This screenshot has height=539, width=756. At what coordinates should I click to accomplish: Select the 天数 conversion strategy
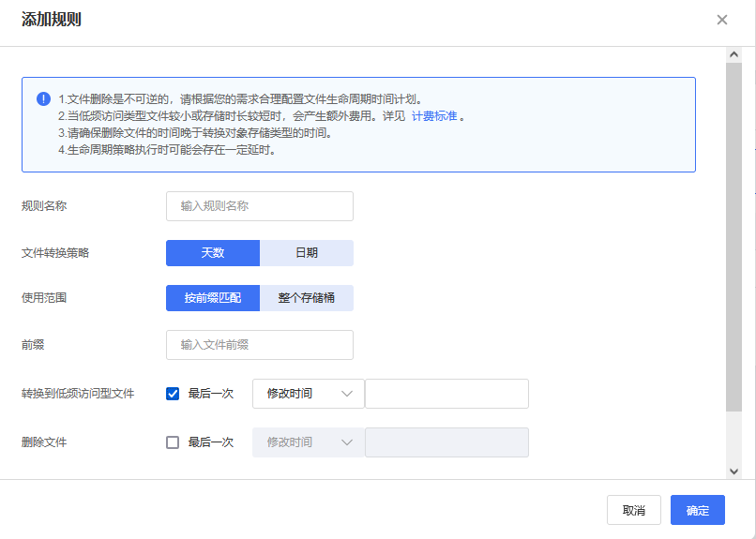pyautogui.click(x=213, y=253)
